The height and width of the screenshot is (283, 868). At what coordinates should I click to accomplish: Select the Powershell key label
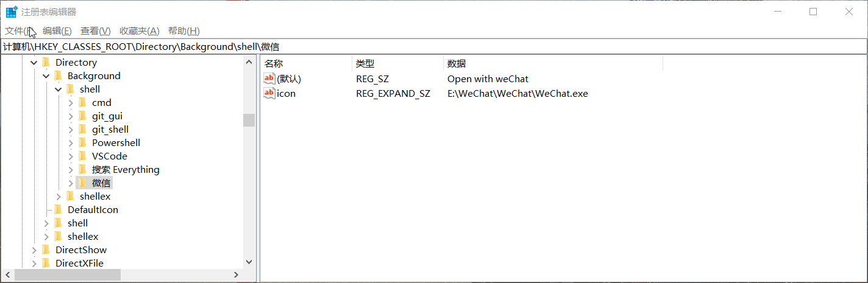(116, 142)
